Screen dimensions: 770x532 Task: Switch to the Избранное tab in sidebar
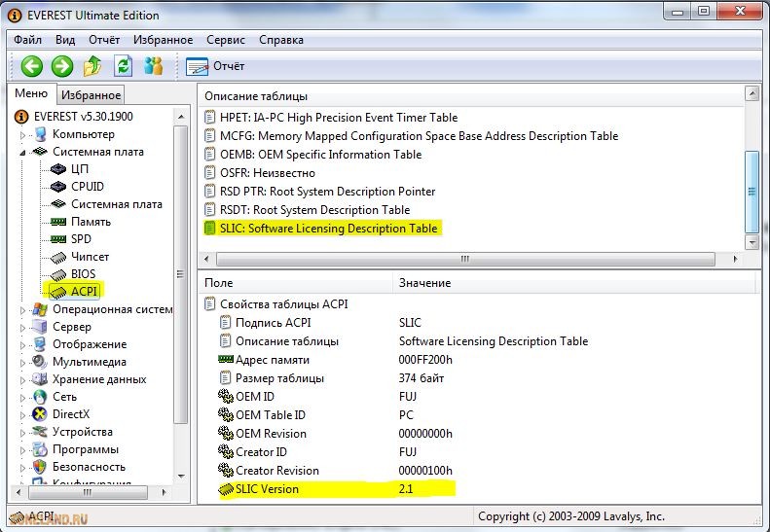coord(91,94)
